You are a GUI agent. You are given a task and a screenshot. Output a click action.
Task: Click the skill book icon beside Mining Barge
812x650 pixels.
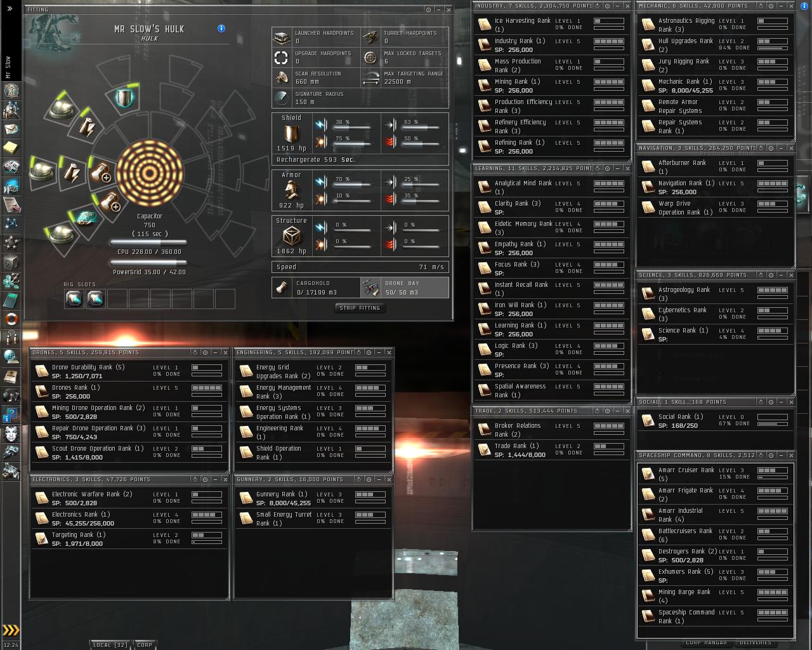tap(648, 595)
